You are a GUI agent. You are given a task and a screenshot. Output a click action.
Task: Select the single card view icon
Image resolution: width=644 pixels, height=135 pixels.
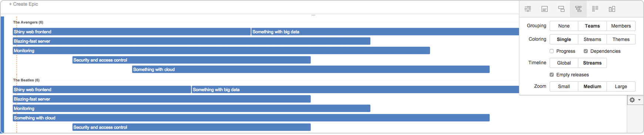coord(544,9)
